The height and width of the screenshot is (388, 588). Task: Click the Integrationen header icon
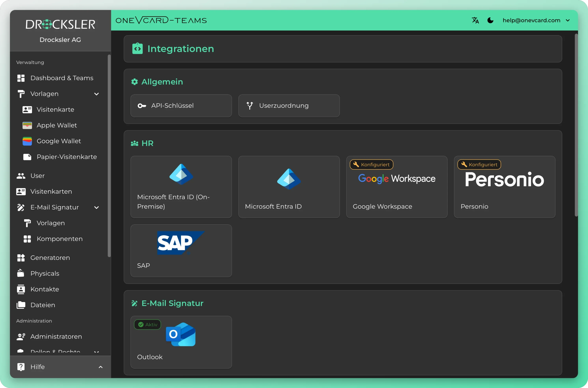tap(137, 48)
